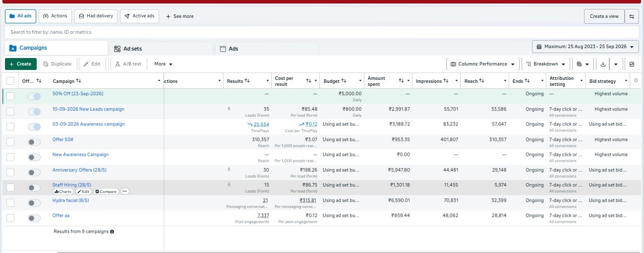Image resolution: width=644 pixels, height=253 pixels.
Task: Click info icon beside Results from 9 campaigns
Action: coord(112,232)
